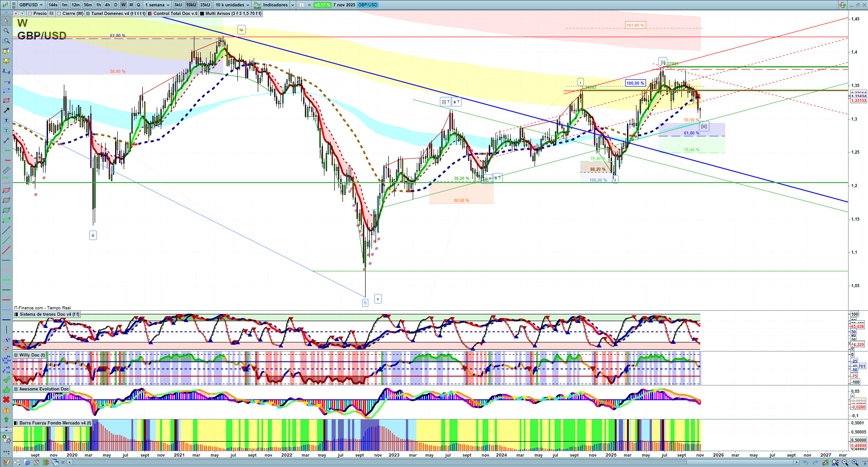This screenshot has height=467, width=868.
Task: Choose the red ellipse drawing tool
Action: 6,190
